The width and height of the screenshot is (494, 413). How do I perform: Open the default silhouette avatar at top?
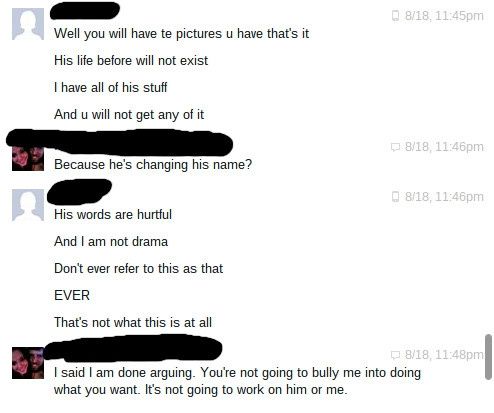(28, 24)
